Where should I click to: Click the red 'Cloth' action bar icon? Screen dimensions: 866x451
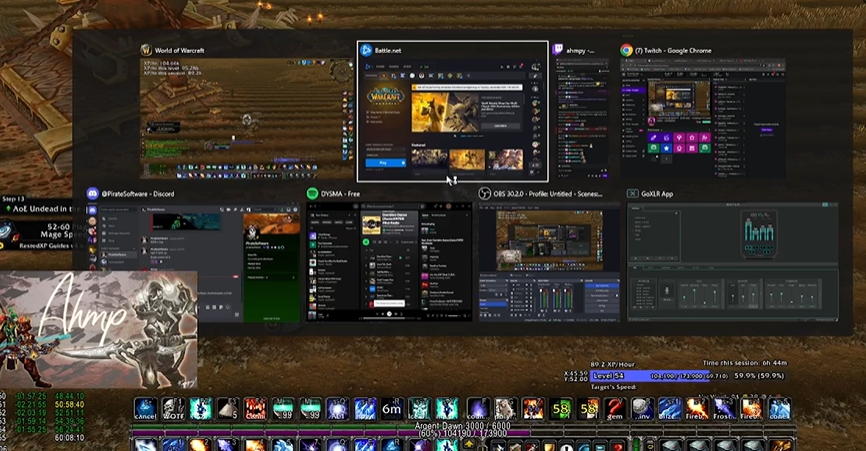[x=255, y=408]
